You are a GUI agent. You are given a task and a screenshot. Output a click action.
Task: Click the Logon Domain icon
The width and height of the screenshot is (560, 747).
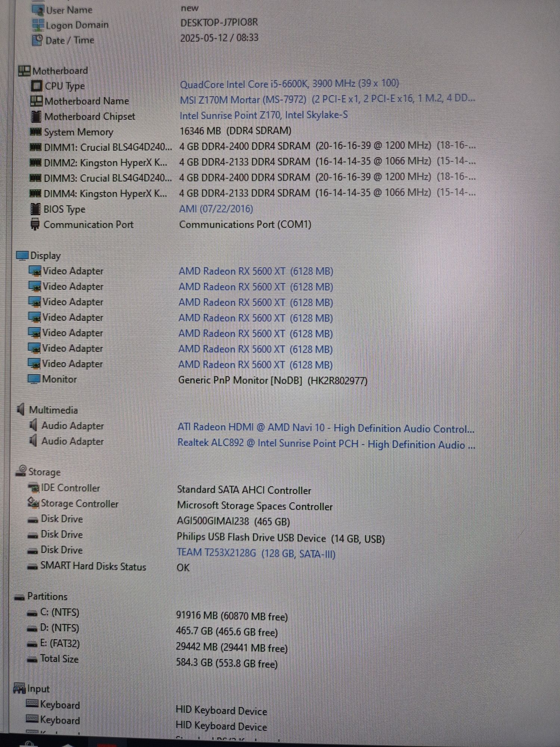tap(38, 25)
